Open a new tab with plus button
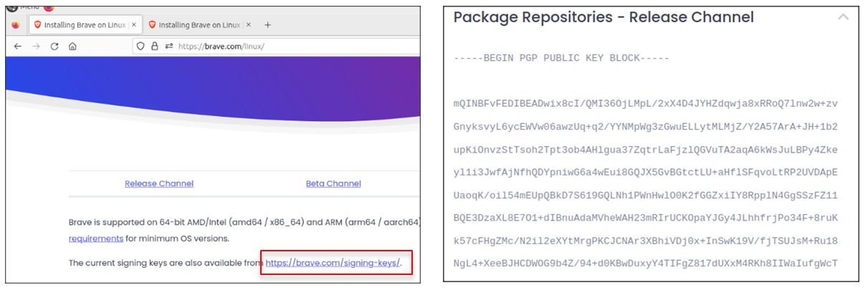Image resolution: width=868 pixels, height=290 pixels. click(268, 24)
